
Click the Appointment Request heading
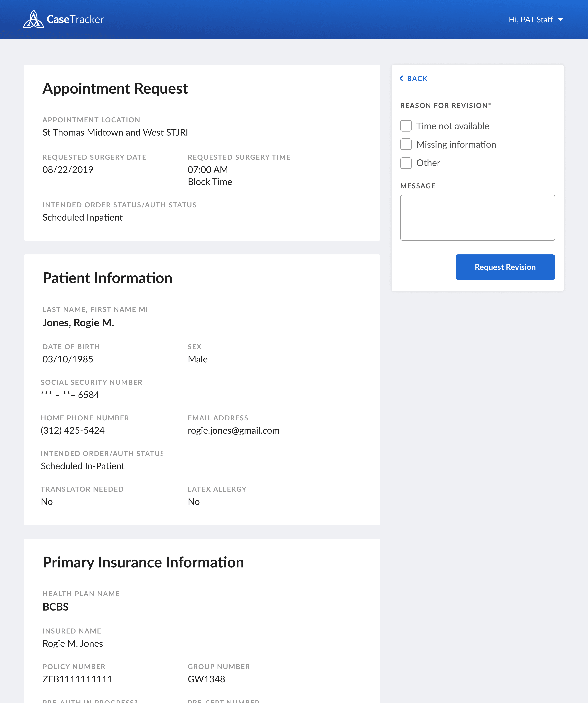(x=115, y=88)
